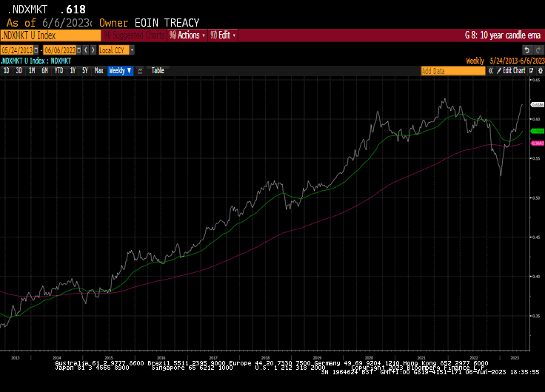545x392 pixels.
Task: Open the chart type line icon
Action: pos(140,71)
